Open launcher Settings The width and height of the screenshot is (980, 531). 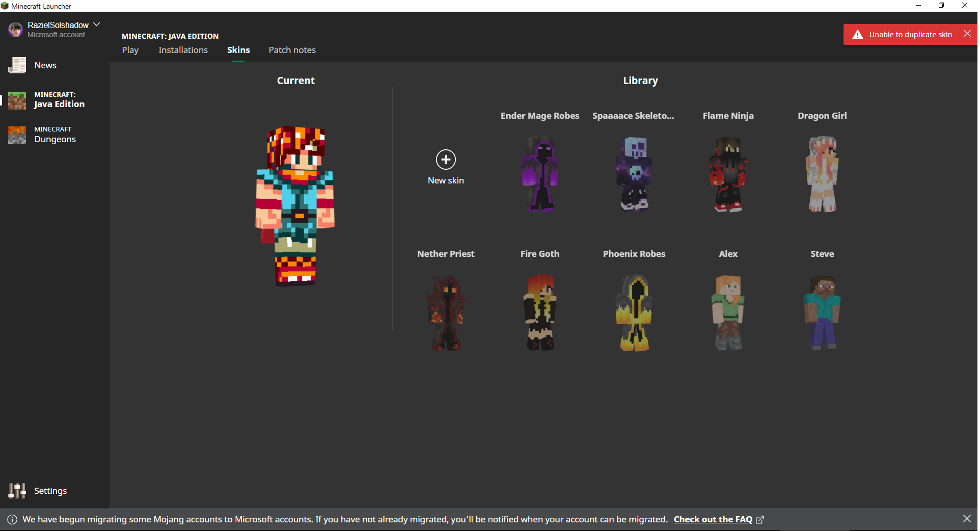50,491
